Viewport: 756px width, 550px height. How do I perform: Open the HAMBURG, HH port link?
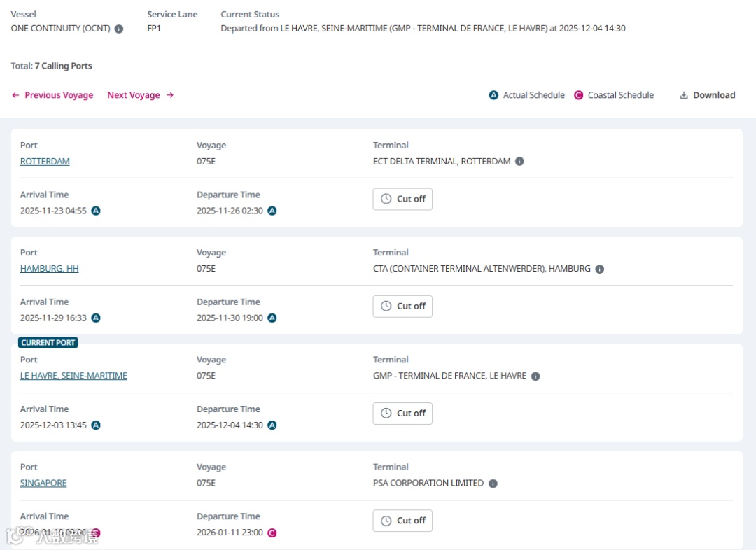point(49,269)
